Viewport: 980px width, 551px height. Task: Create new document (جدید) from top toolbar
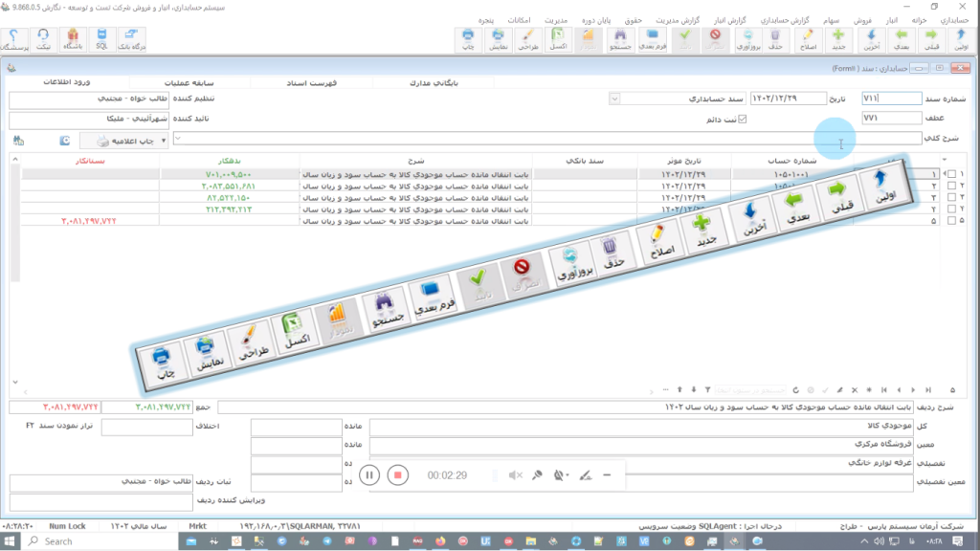pyautogui.click(x=838, y=39)
